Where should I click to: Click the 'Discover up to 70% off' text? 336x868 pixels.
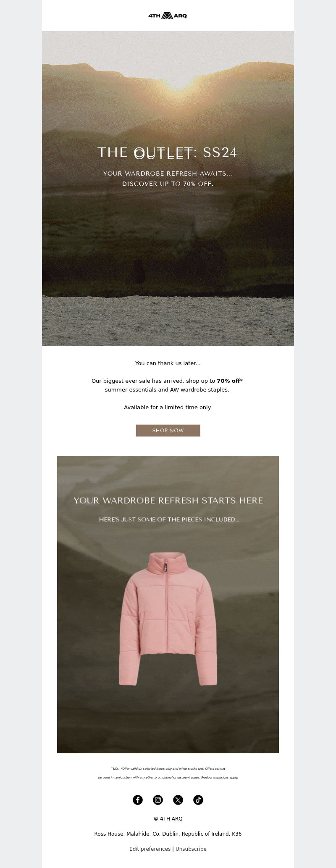pos(168,184)
